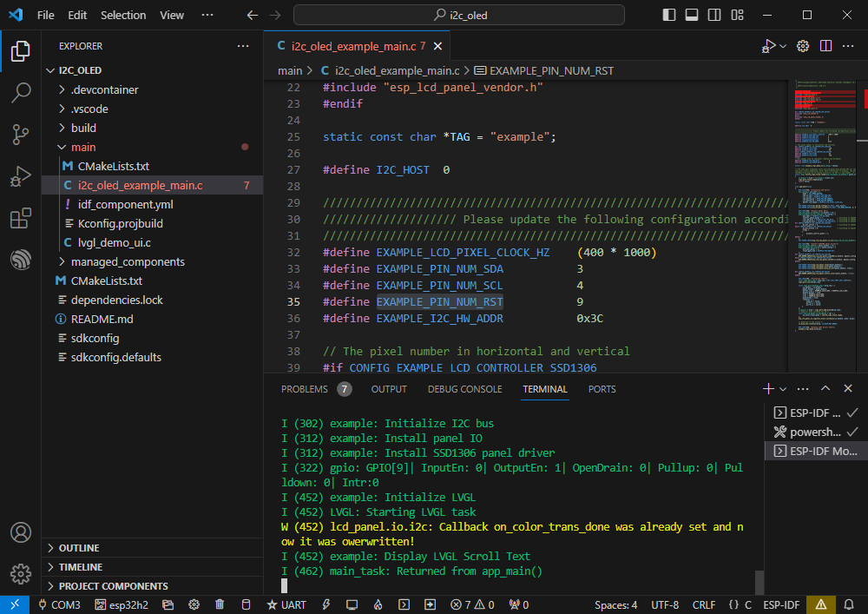868x614 pixels.
Task: Click the ESP-IDF current project folder icon
Action: point(168,604)
